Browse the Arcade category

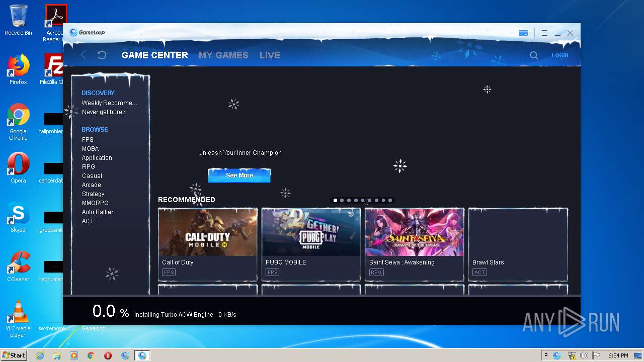(91, 185)
